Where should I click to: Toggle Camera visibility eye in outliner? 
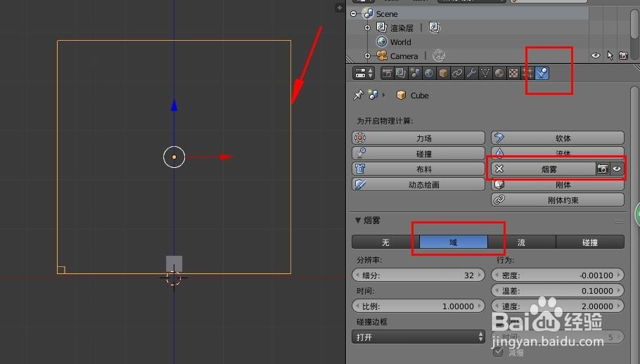point(596,56)
